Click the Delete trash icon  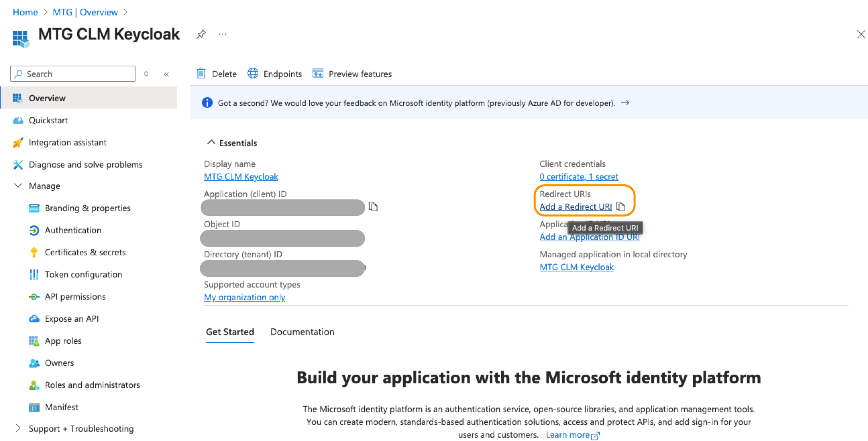[201, 73]
